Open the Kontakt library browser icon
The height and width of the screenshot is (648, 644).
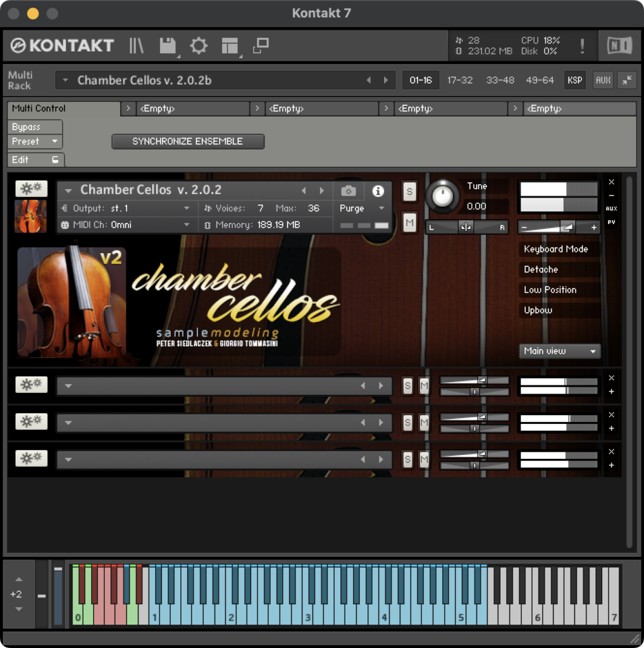click(x=136, y=46)
